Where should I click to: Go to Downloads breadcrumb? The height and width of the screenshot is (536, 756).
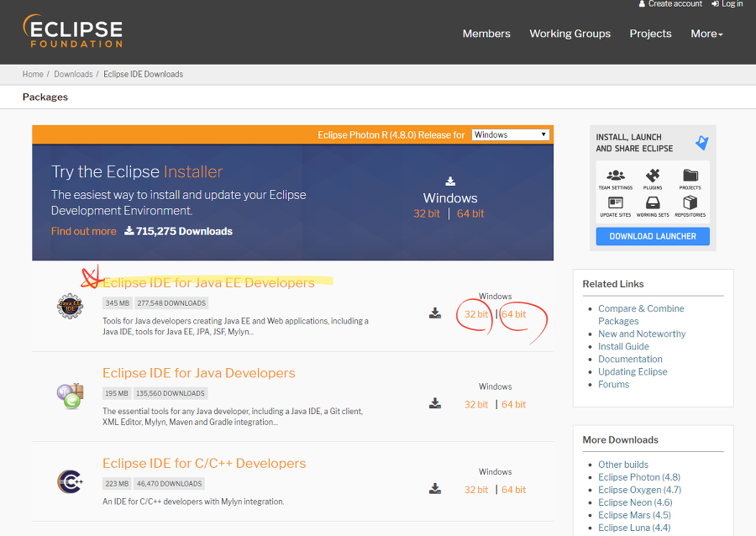point(73,74)
